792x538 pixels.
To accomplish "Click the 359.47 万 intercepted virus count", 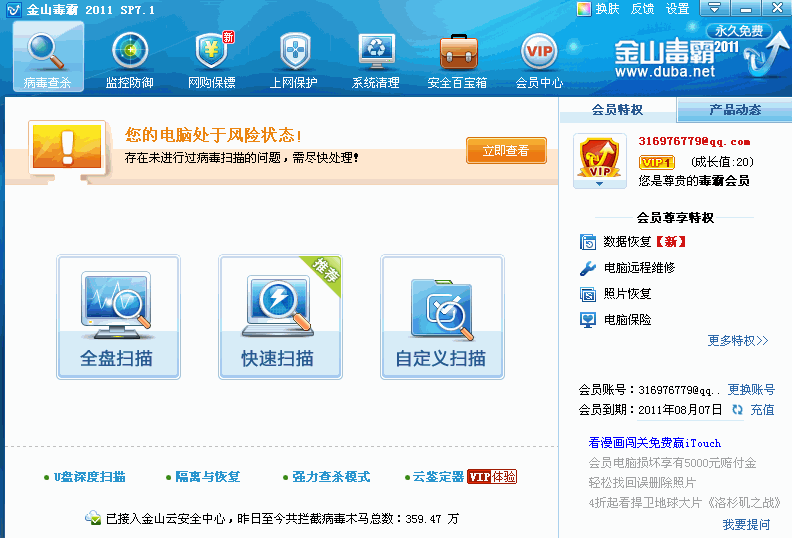I will (x=432, y=519).
